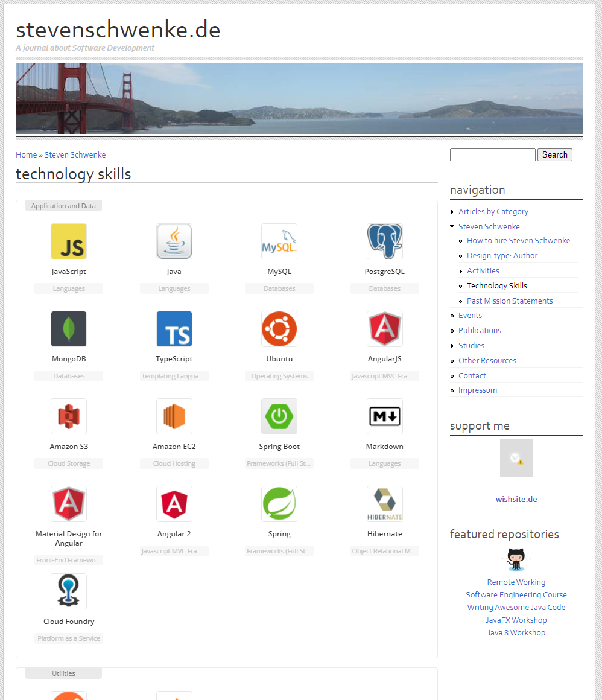Go to the Contact page
Viewport: 602px width, 700px height.
(472, 376)
